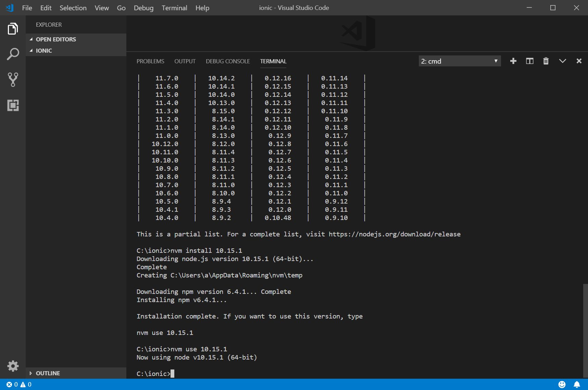Collapse the IONIC folder section
Image resolution: width=588 pixels, height=390 pixels.
pos(43,51)
